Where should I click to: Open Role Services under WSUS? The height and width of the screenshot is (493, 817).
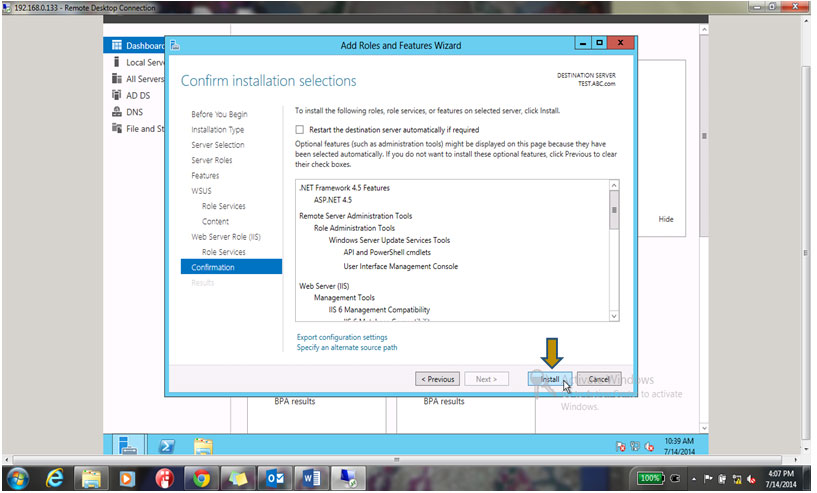(x=224, y=206)
